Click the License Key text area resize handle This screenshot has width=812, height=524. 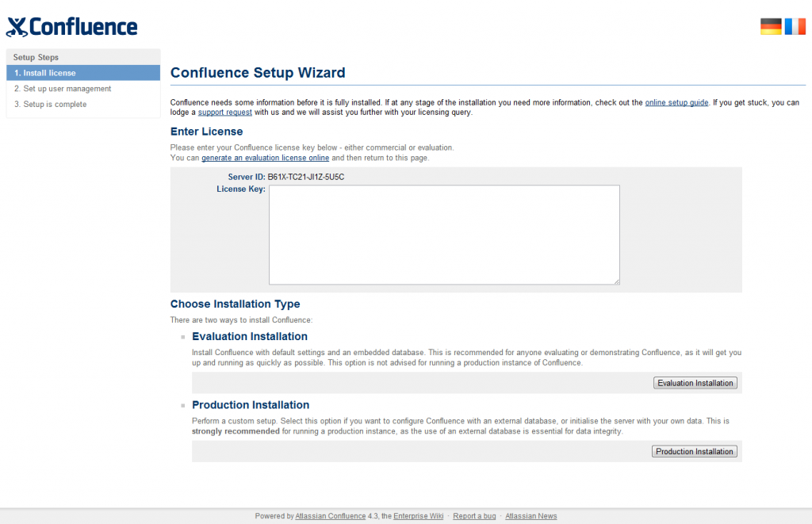[x=616, y=281]
